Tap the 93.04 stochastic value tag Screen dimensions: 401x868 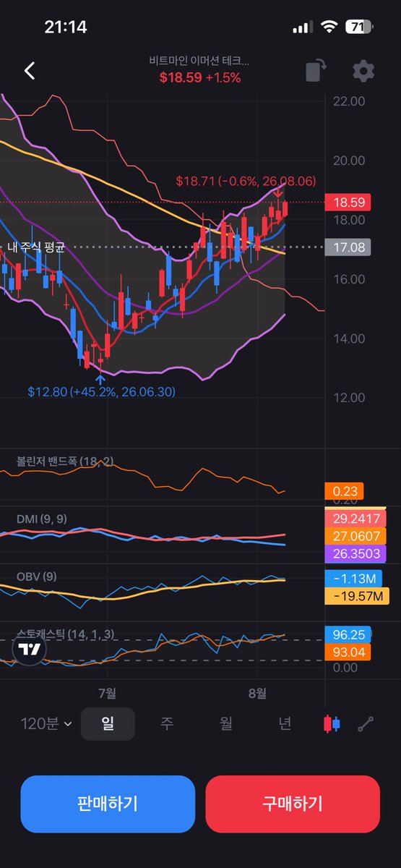pyautogui.click(x=348, y=652)
